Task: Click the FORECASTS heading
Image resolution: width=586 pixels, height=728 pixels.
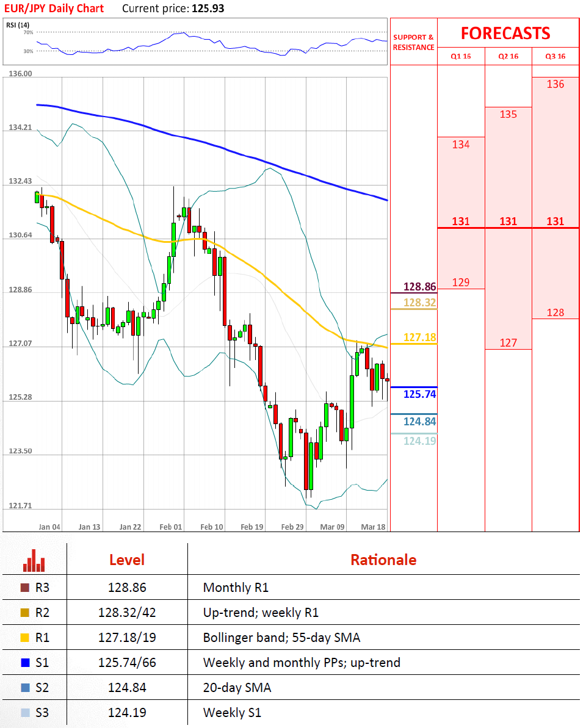Action: tap(505, 34)
